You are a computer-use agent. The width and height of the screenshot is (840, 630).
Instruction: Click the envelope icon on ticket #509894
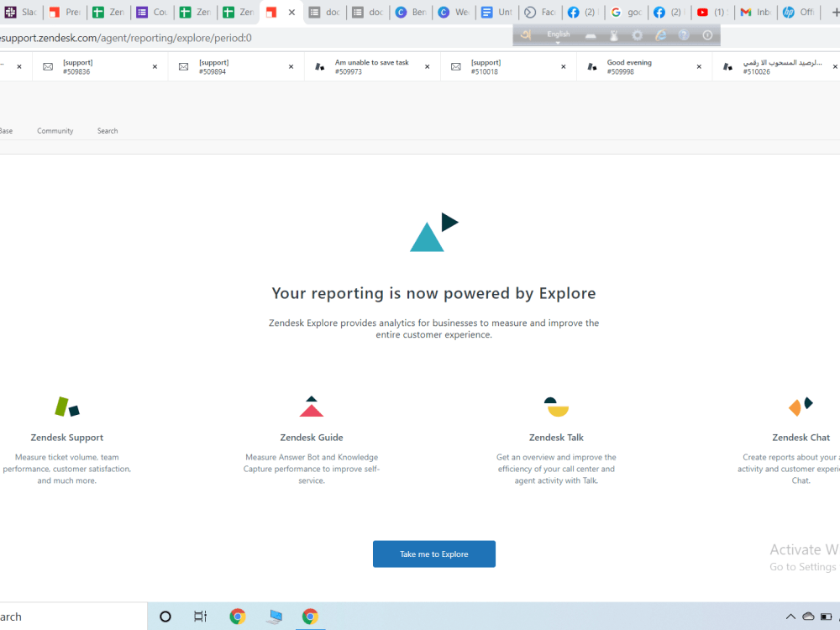tap(184, 67)
